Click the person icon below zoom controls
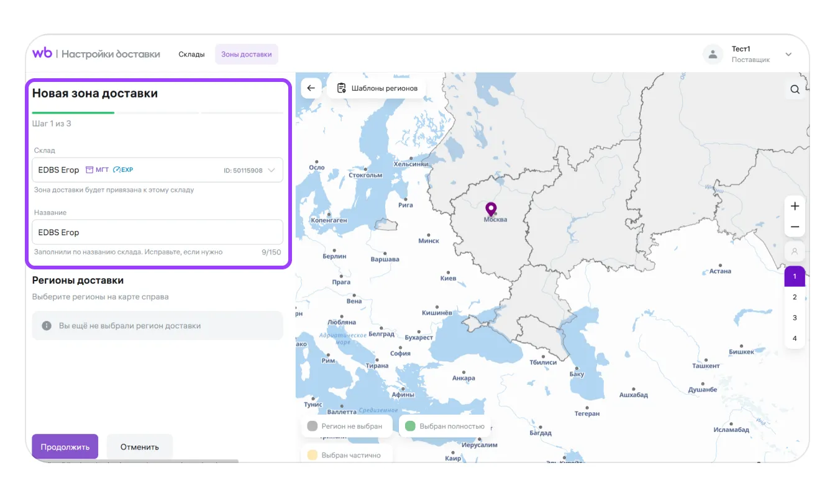Viewport: 835px width, 504px height. click(x=795, y=251)
